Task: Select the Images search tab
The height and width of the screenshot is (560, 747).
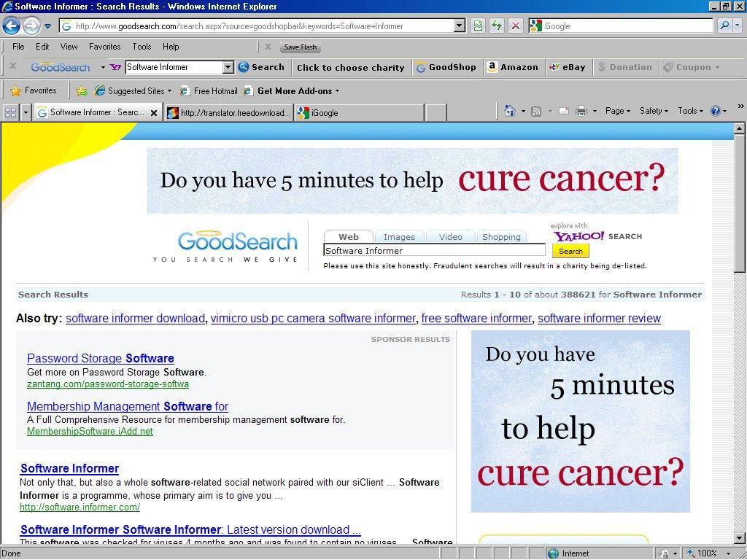Action: (x=399, y=237)
